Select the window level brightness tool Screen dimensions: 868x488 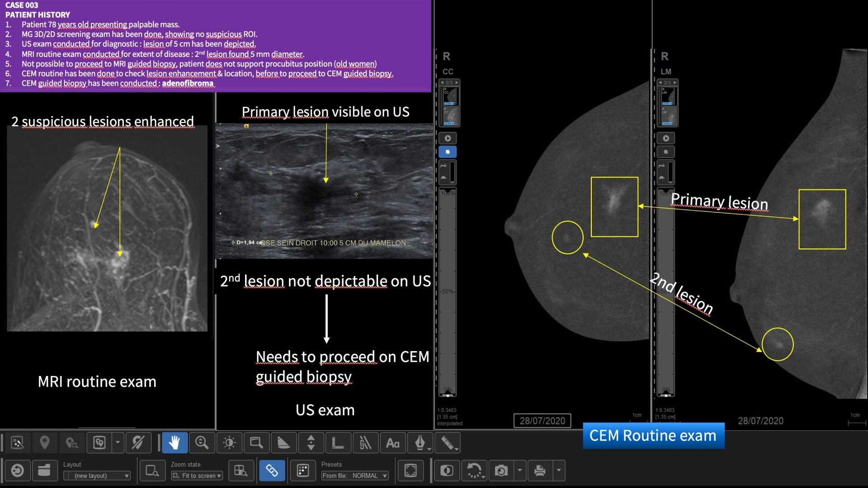coord(229,443)
